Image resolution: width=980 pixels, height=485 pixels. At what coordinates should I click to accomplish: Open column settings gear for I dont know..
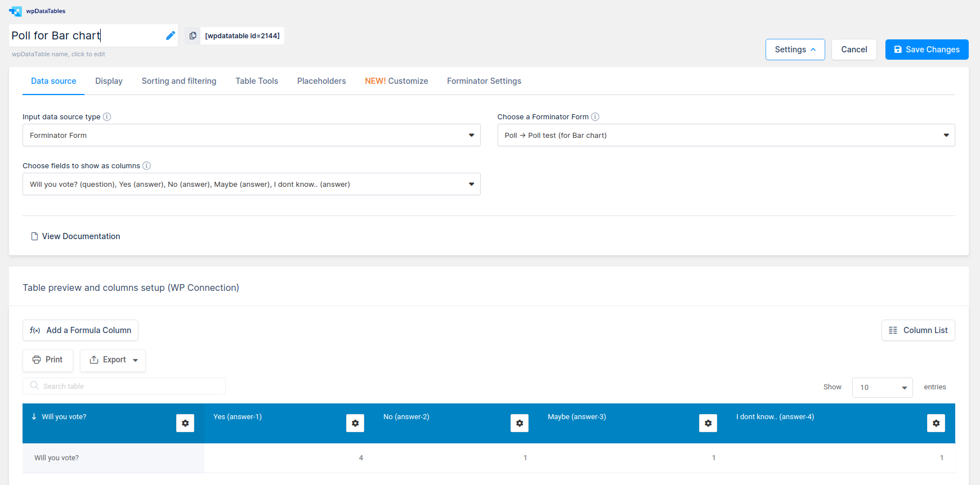click(936, 423)
